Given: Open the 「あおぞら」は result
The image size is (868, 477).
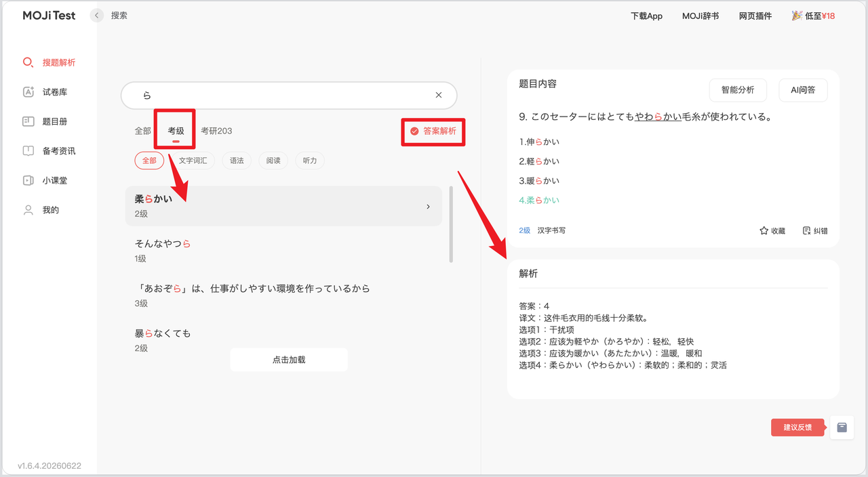Looking at the screenshot, I should (283, 295).
